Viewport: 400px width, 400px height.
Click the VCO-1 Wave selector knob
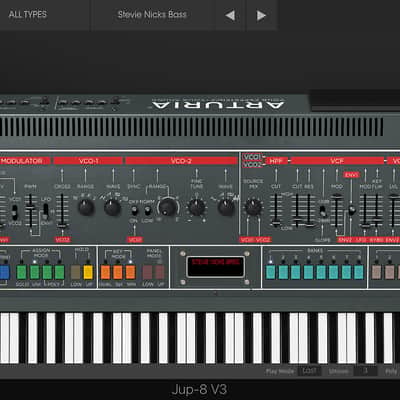tap(112, 207)
